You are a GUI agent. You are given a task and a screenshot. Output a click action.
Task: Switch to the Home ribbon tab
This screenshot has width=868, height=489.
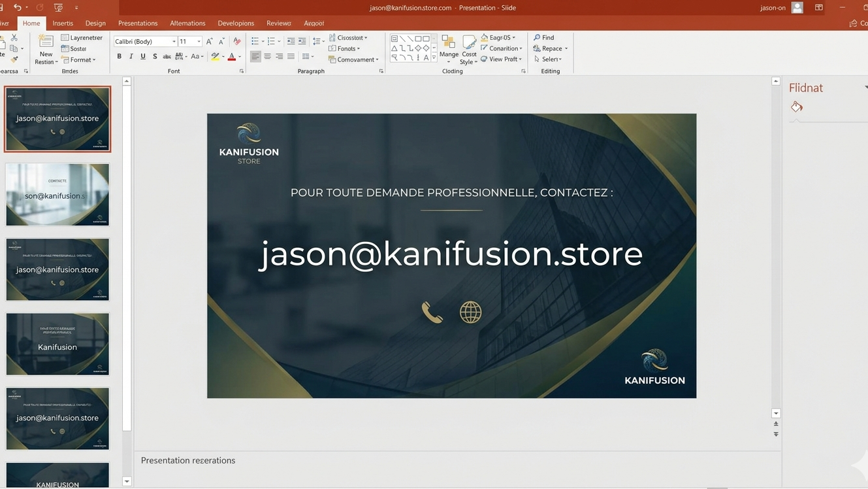pos(31,23)
